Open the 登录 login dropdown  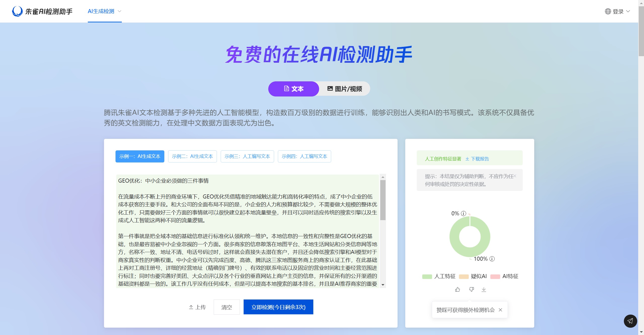click(621, 11)
